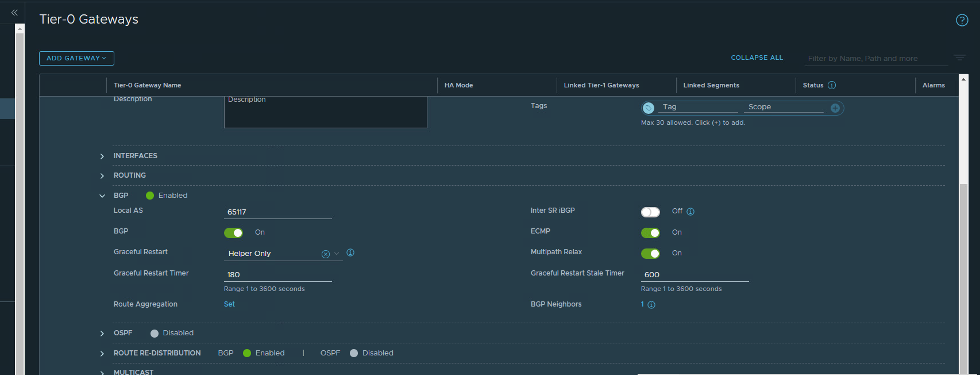Expand the INTERFACES section
980x375 pixels.
(102, 156)
